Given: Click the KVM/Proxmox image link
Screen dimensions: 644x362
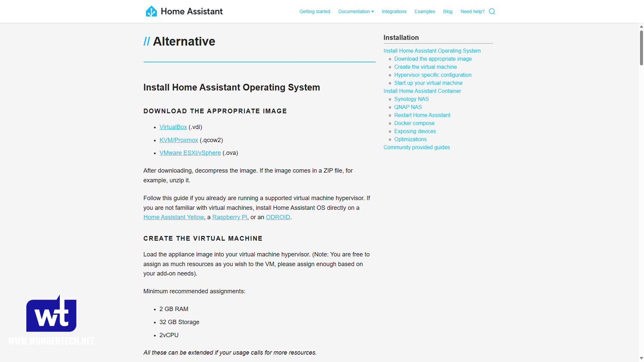Looking at the screenshot, I should (x=179, y=140).
